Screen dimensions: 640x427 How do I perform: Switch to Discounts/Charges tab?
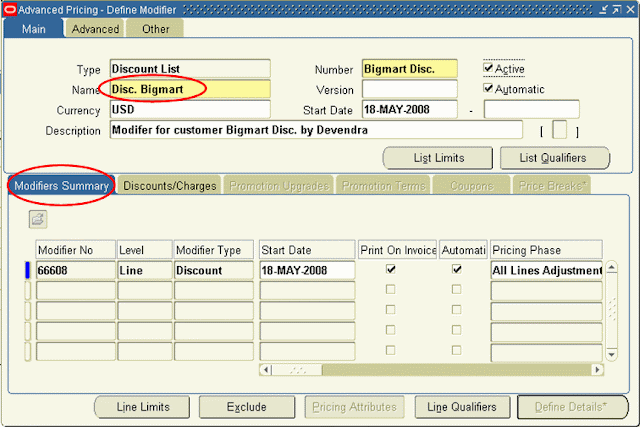(169, 186)
